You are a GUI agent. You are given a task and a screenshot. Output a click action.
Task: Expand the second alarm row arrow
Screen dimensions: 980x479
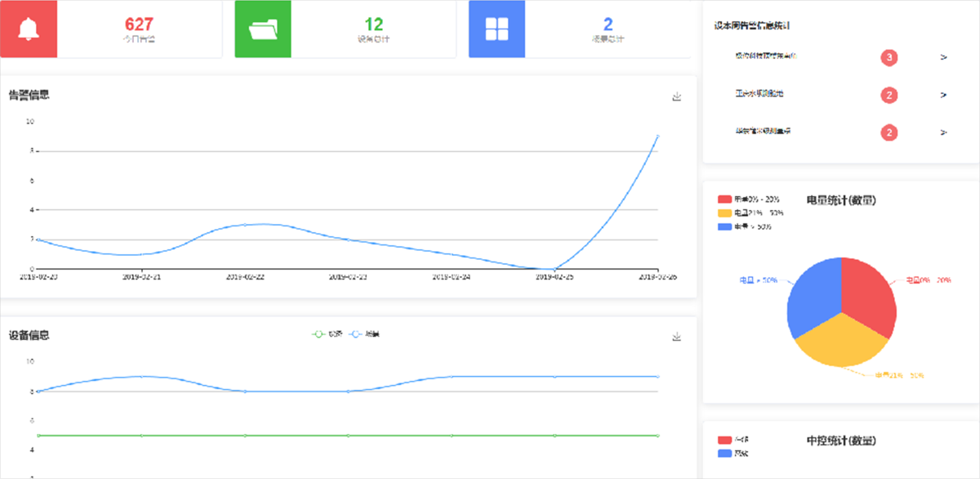coord(943,95)
